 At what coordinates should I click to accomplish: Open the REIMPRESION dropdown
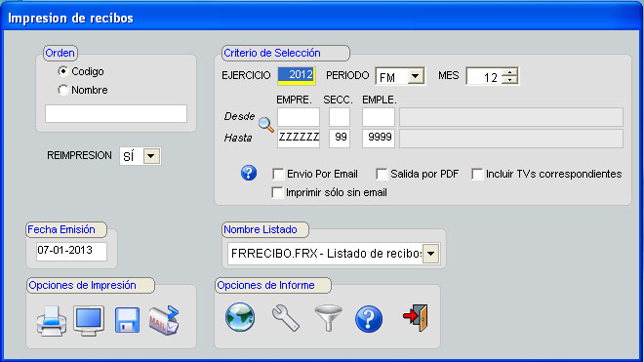pyautogui.click(x=151, y=156)
